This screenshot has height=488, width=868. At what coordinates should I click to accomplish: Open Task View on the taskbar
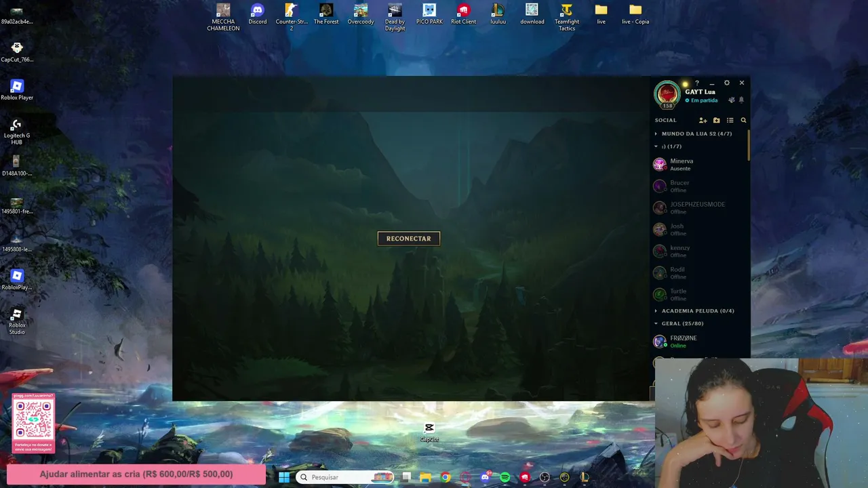pos(406,477)
